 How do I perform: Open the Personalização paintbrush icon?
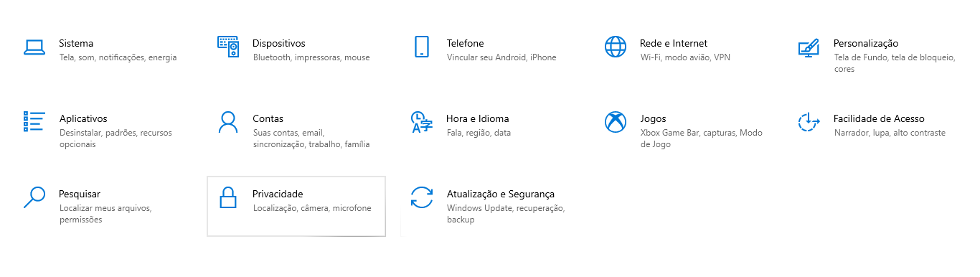[809, 47]
